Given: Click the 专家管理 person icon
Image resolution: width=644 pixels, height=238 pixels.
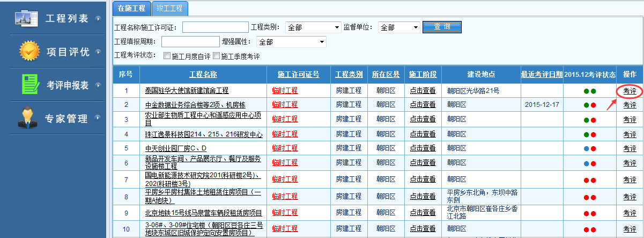Looking at the screenshot, I should [27, 118].
